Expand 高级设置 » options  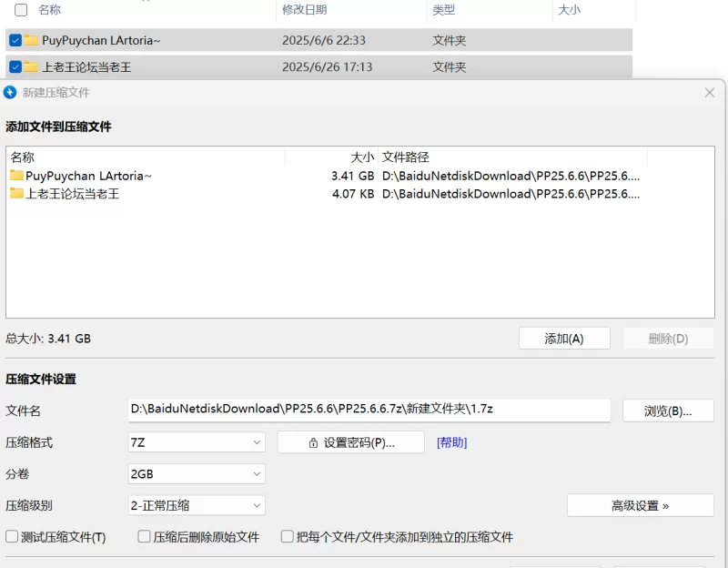click(641, 505)
